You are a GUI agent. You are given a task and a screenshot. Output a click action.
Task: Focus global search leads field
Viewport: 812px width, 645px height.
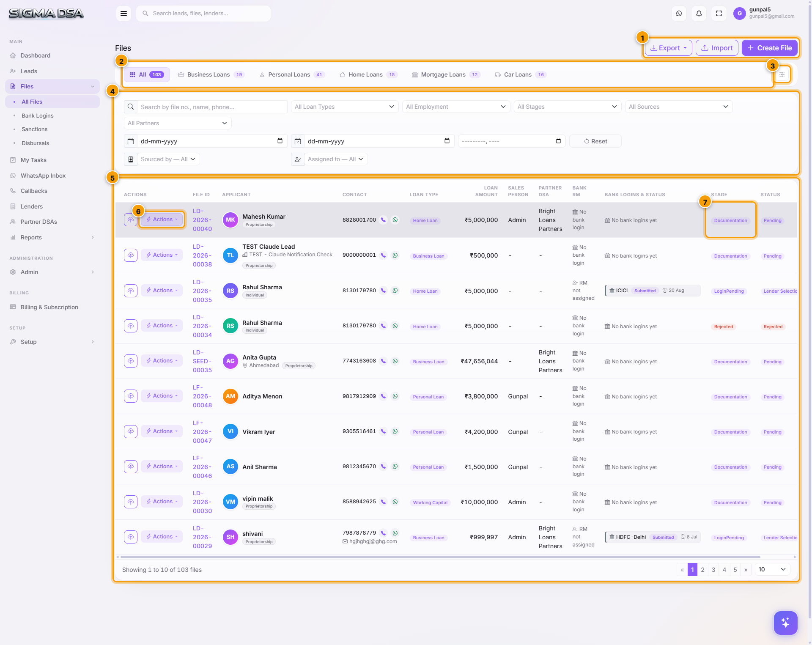[203, 14]
